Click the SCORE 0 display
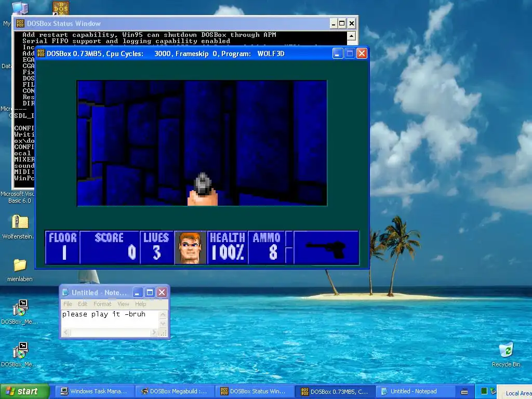This screenshot has height=399, width=532. (x=110, y=248)
